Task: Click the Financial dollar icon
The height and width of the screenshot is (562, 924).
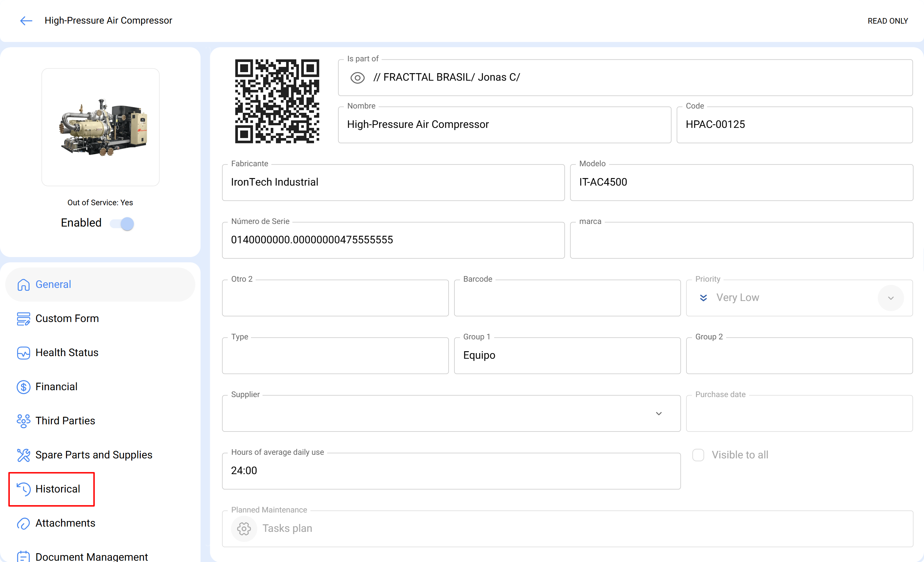Action: [23, 387]
